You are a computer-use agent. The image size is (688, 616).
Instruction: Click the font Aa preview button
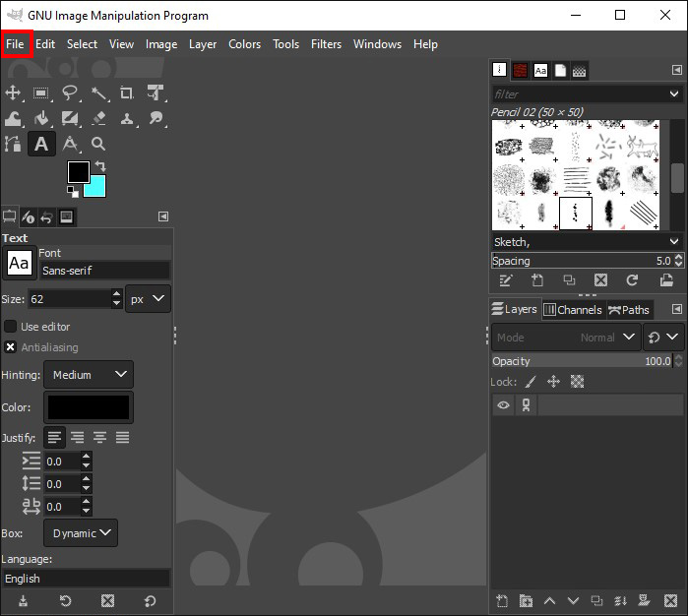coord(19,263)
